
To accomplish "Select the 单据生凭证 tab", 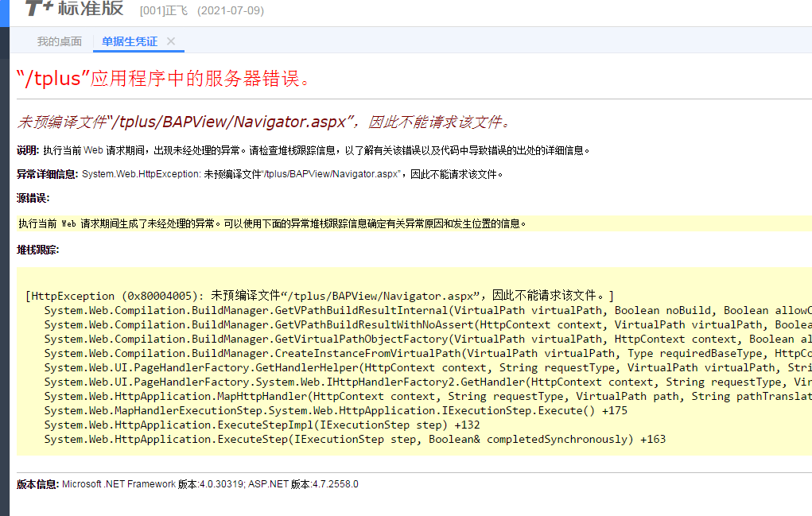I will [x=130, y=41].
